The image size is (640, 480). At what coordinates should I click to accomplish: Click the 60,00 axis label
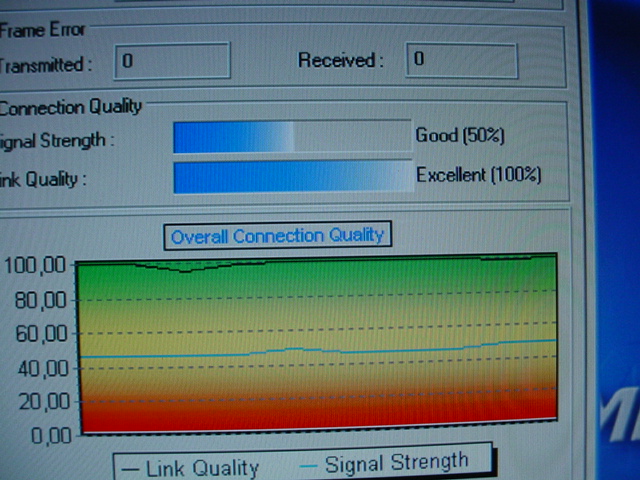41,334
